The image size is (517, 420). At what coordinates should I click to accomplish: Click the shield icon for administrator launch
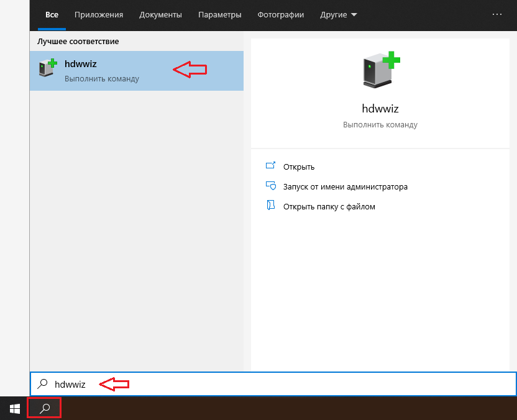(270, 186)
